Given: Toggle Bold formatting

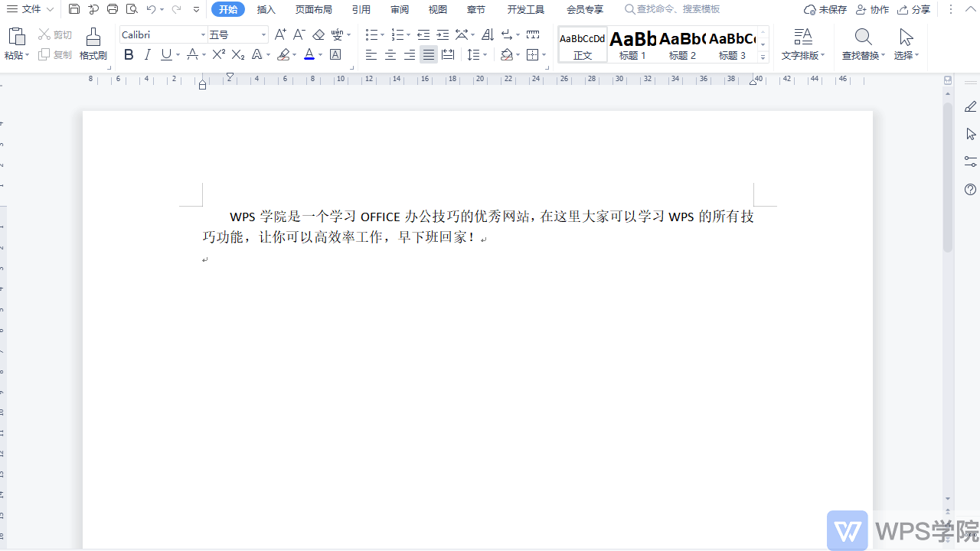Looking at the screenshot, I should (x=129, y=54).
